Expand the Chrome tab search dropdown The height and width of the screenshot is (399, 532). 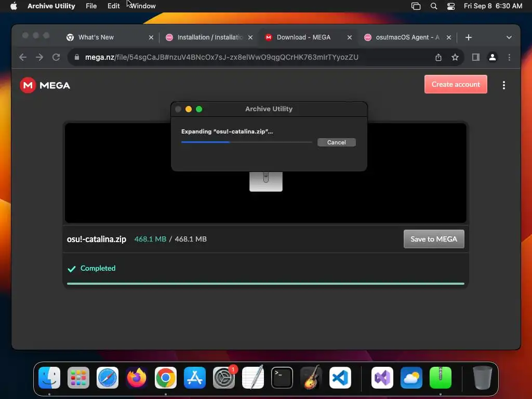(509, 37)
